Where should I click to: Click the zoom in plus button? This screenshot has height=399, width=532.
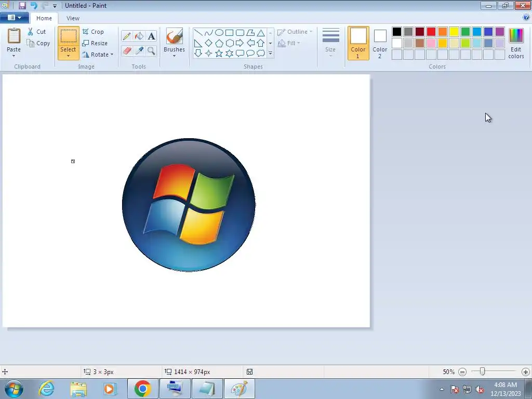(x=526, y=372)
